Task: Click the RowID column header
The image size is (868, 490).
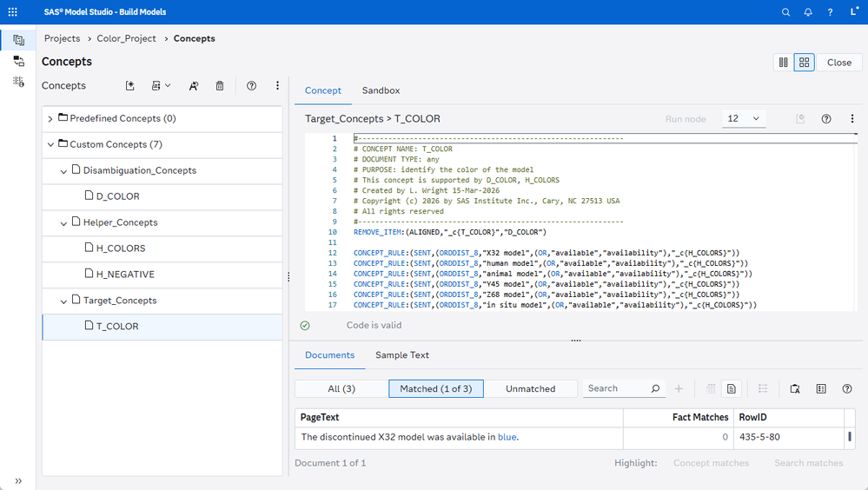Action: pyautogui.click(x=788, y=418)
